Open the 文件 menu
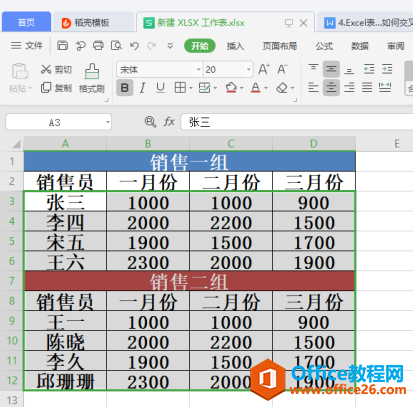Image resolution: width=413 pixels, height=407 pixels. tap(27, 45)
